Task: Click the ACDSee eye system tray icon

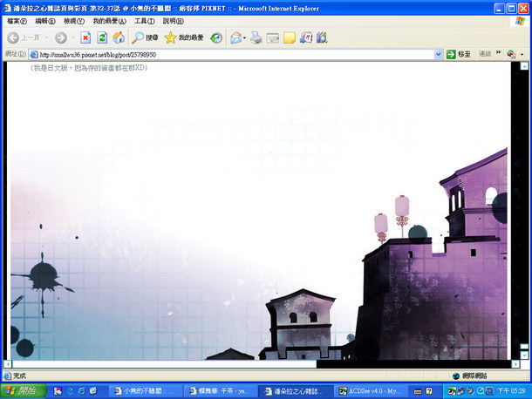Action: pos(451,391)
